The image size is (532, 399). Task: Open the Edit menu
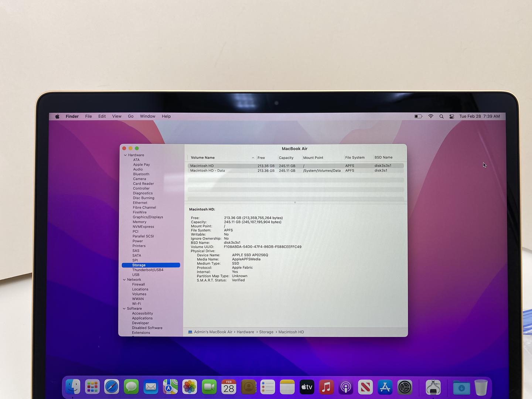(102, 116)
